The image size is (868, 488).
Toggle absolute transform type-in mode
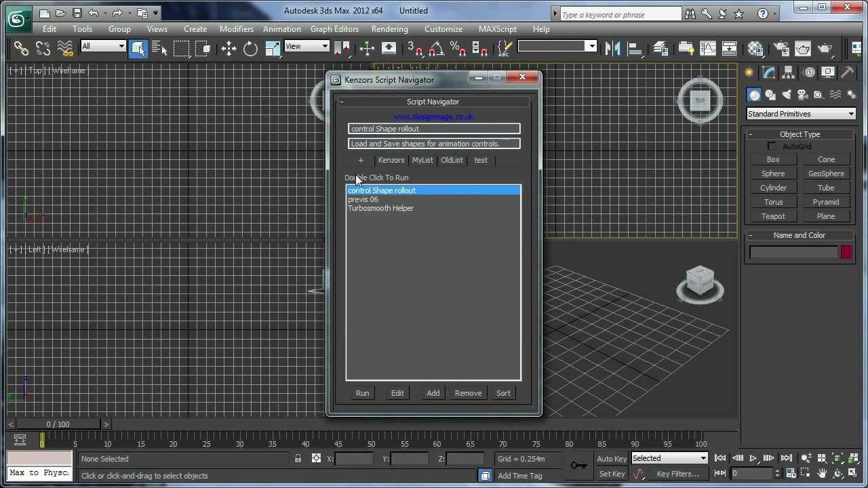click(316, 459)
